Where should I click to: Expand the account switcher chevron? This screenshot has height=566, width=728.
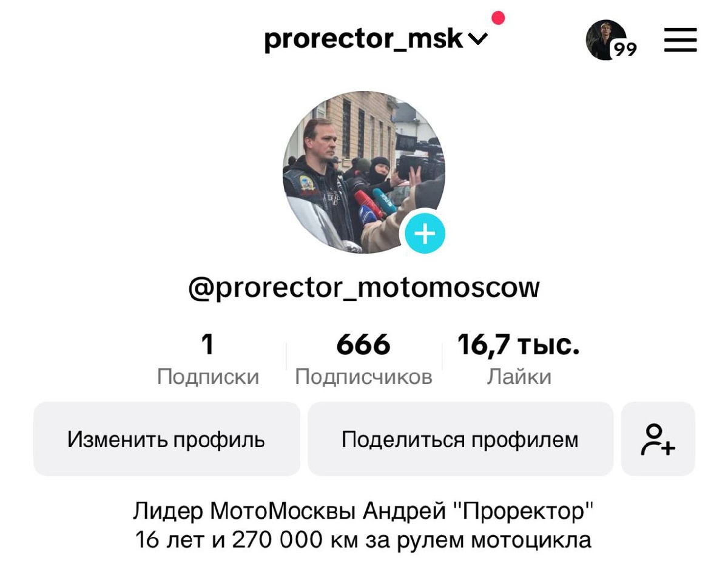(478, 40)
